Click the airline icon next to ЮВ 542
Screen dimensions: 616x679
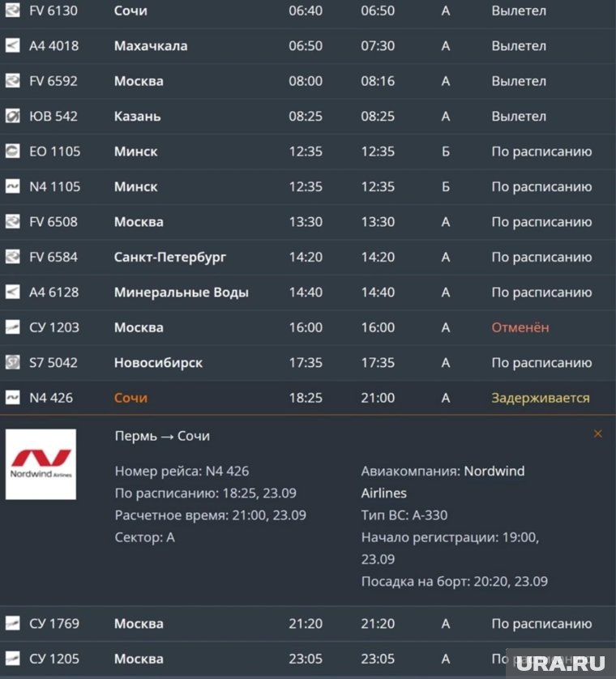click(12, 116)
